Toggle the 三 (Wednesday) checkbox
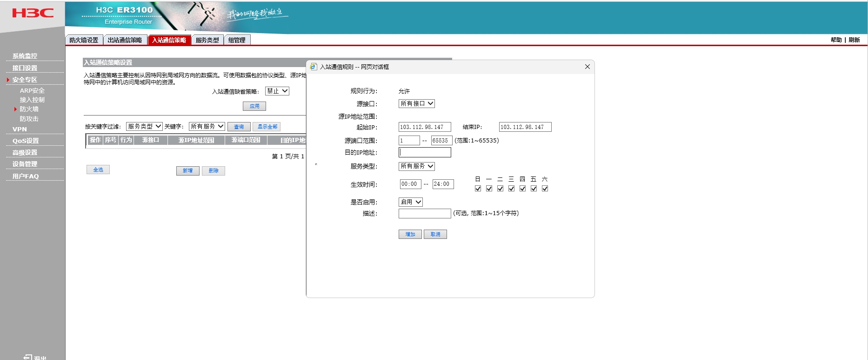The height and width of the screenshot is (360, 868). coord(511,189)
